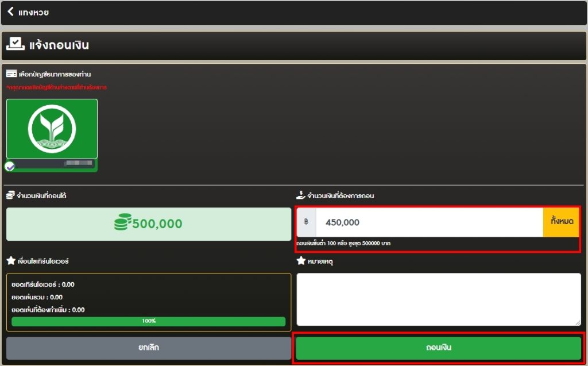Screen dimensions: 588x366
Task: Click the green 100% turnover progress bar
Action: (149, 321)
